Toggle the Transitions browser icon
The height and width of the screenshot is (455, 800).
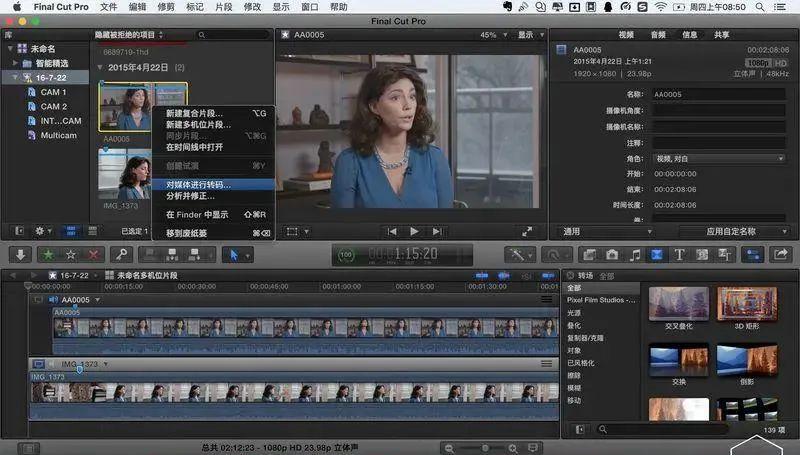coord(657,255)
